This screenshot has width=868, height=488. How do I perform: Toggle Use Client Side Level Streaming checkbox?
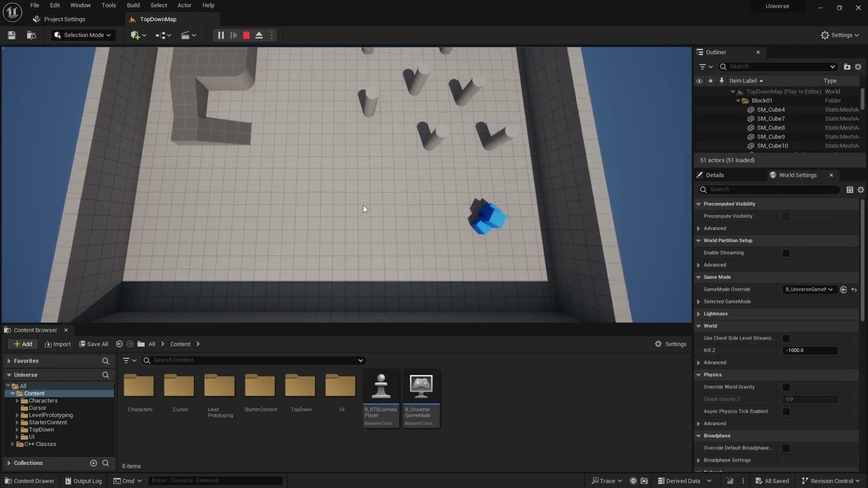click(786, 338)
